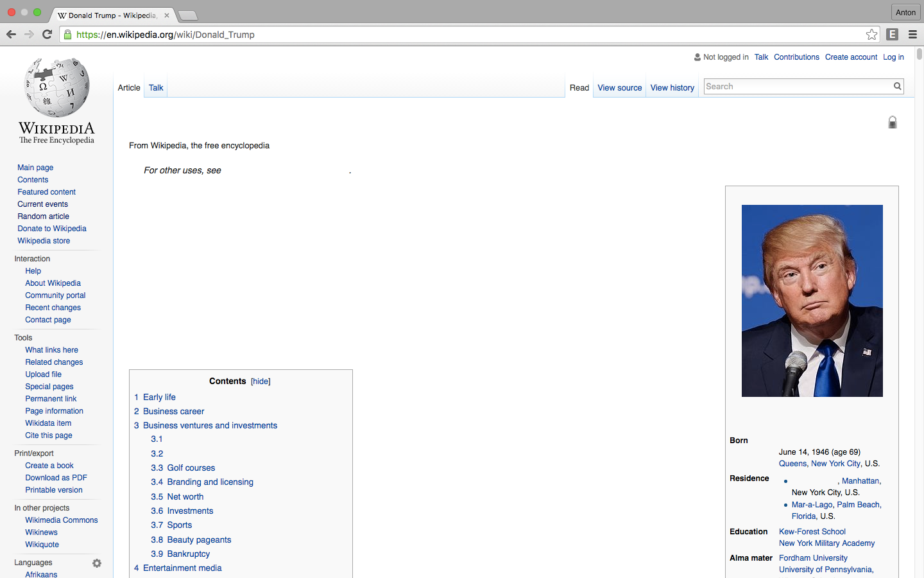Reload the page with the refresh icon

point(47,34)
